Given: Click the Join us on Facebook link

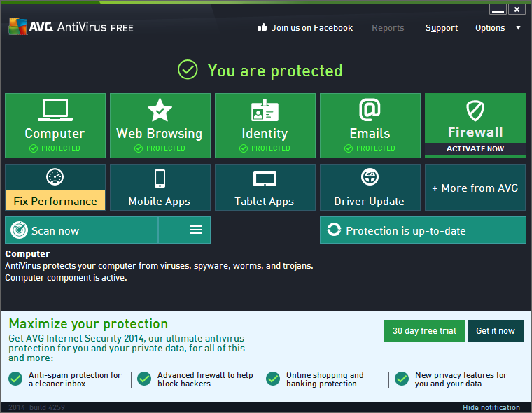Looking at the screenshot, I should tap(305, 28).
